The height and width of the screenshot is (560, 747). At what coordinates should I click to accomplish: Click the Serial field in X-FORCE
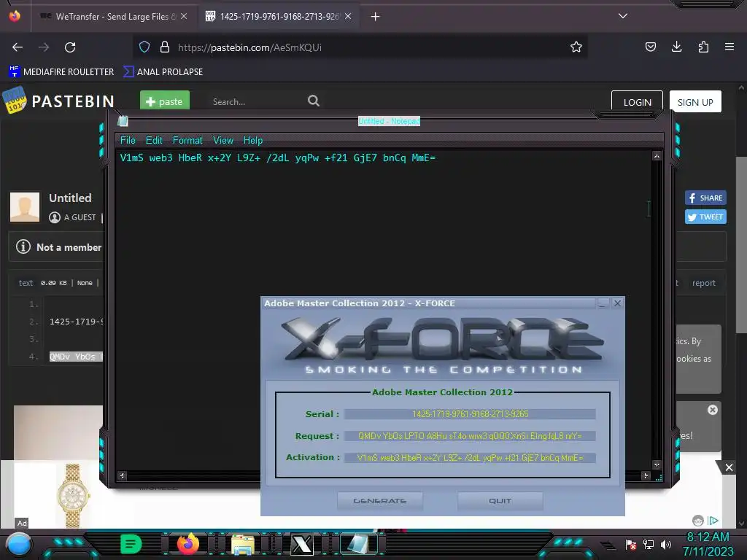pos(470,414)
